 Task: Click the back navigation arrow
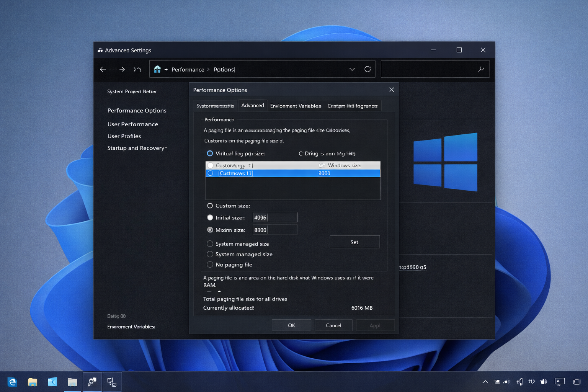pyautogui.click(x=103, y=69)
